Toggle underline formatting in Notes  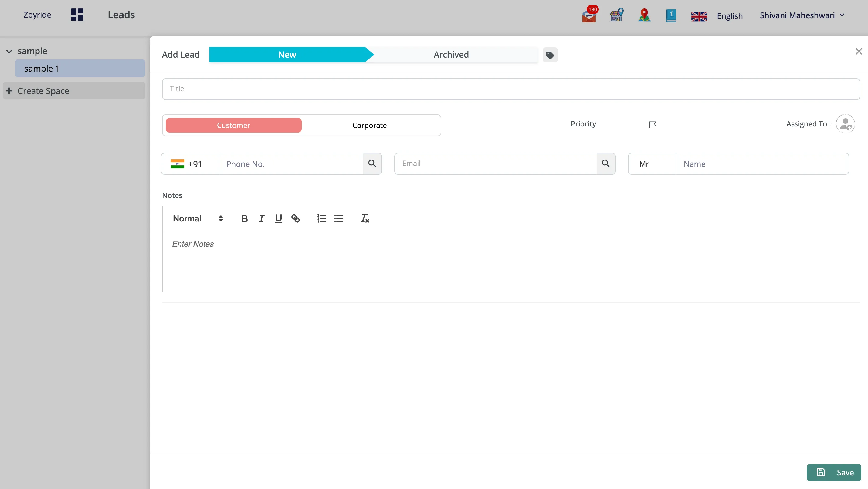278,219
